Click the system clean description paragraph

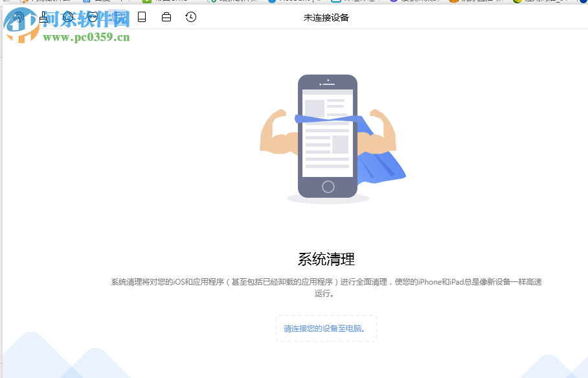[x=326, y=286]
